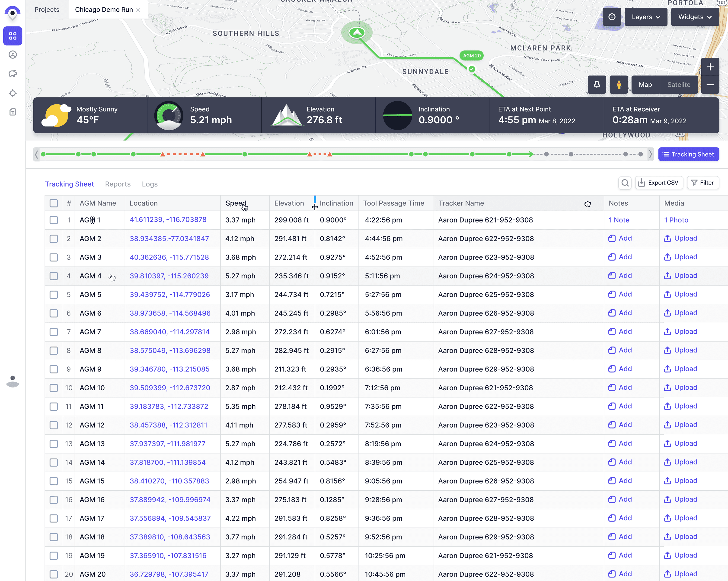The width and height of the screenshot is (728, 581).
Task: Open the dashboard grid icon in sidebar
Action: point(13,36)
